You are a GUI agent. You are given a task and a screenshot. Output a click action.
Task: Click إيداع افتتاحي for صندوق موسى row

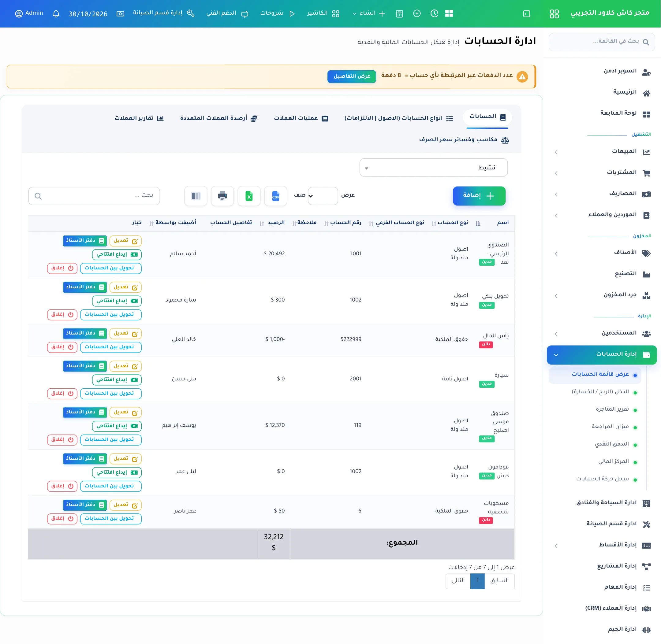tap(117, 426)
